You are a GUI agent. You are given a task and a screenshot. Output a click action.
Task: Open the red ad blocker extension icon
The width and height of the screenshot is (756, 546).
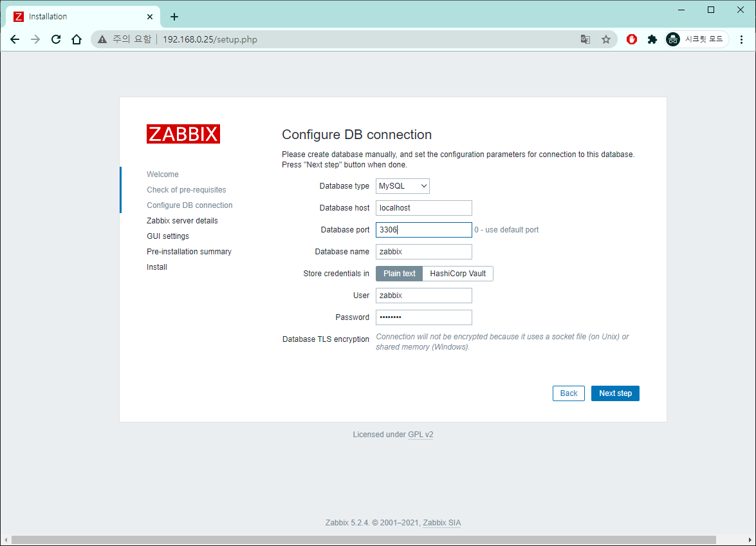(x=632, y=39)
